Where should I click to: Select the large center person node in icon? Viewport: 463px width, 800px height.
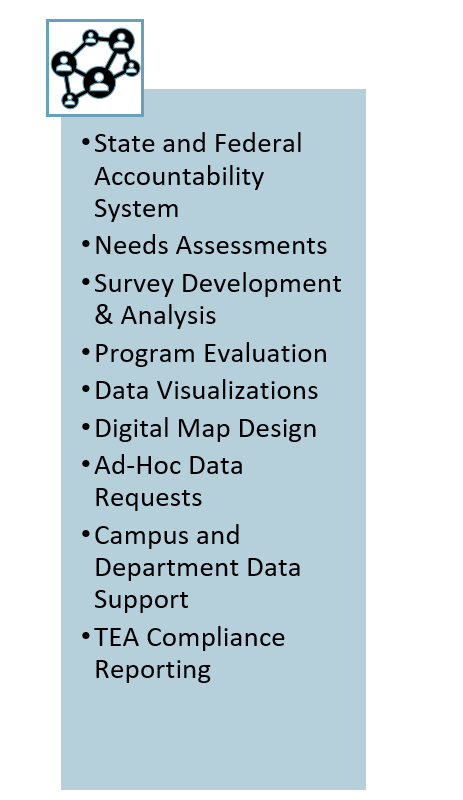pyautogui.click(x=99, y=81)
